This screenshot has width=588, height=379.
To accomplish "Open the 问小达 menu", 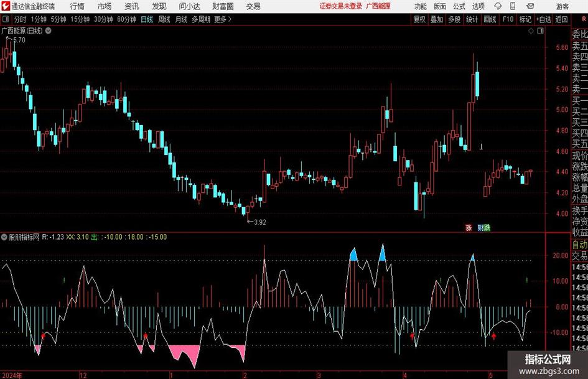I will click(x=189, y=6).
